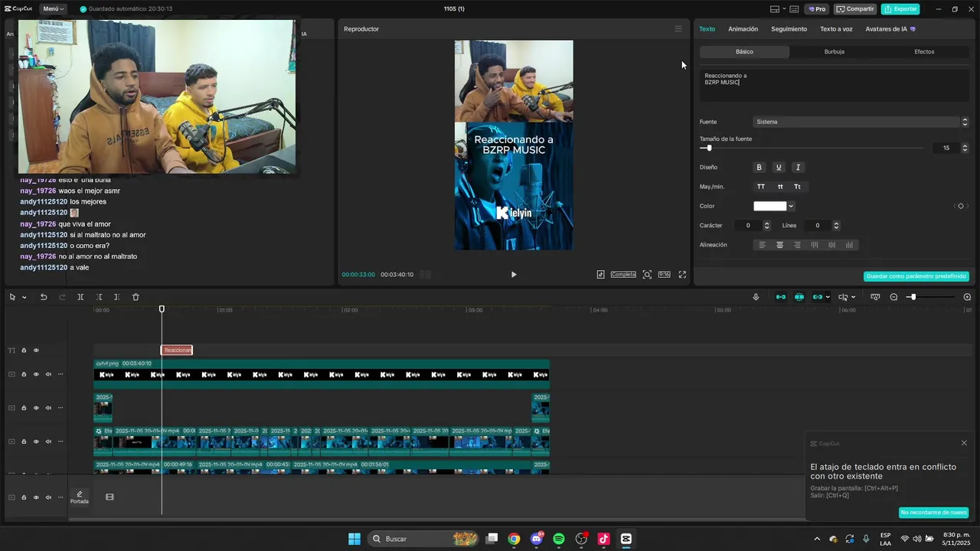This screenshot has width=980, height=551.
Task: Hide the cvfvf.png track
Action: point(36,374)
